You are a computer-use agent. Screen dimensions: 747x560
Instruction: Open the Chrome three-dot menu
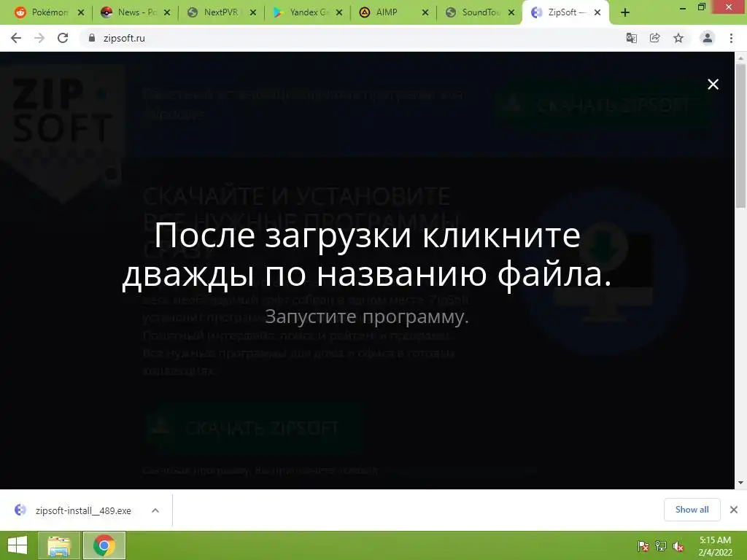click(x=731, y=38)
